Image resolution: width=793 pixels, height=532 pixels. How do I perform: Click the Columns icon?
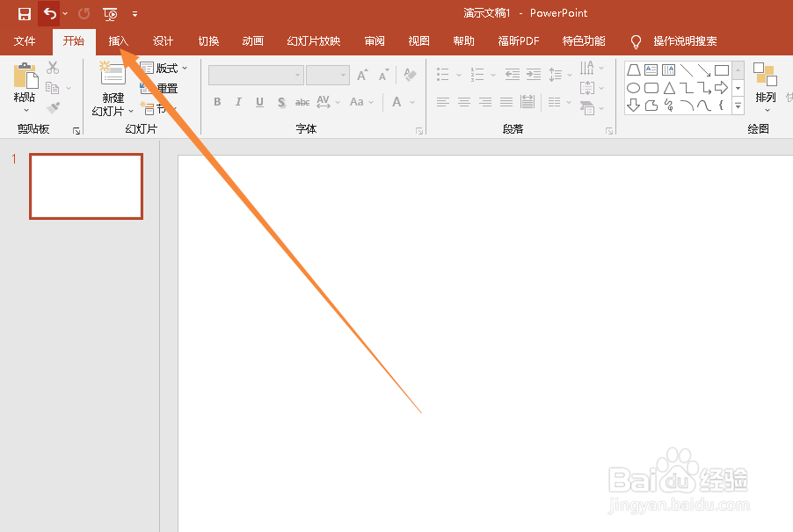click(554, 102)
